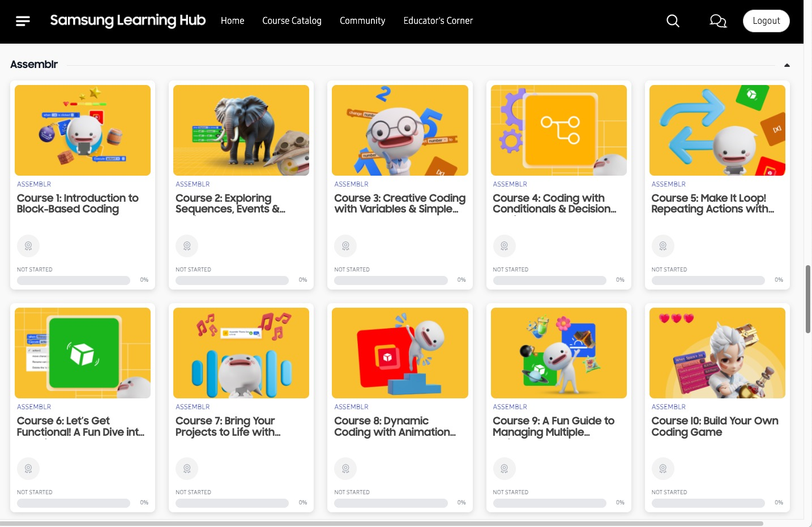Go to the Home menu item
Viewport: 812px width, 527px height.
[x=233, y=20]
